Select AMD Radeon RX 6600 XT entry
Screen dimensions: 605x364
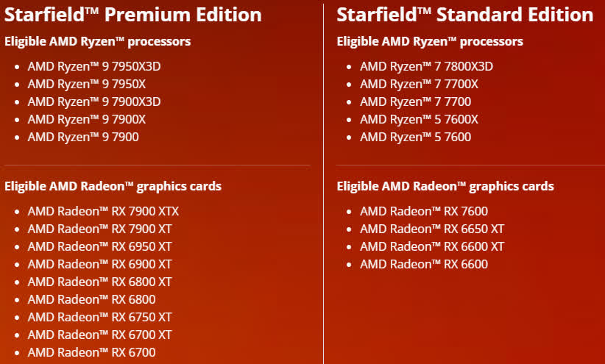432,247
